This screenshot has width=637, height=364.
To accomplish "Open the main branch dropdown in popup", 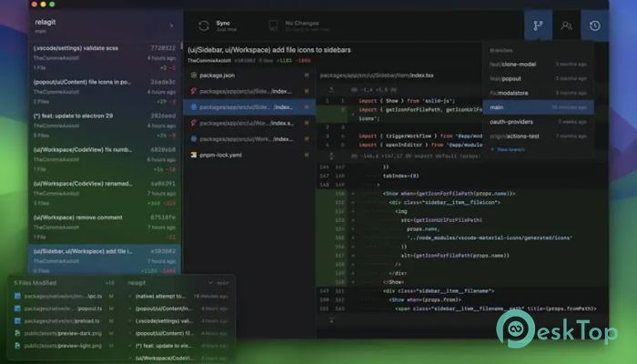I will click(x=218, y=283).
